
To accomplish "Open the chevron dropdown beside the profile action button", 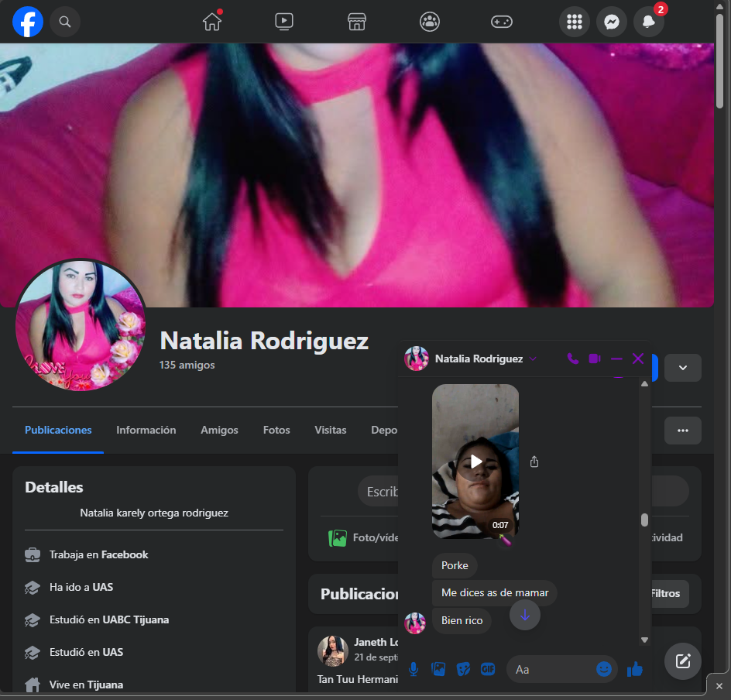I will click(x=683, y=368).
